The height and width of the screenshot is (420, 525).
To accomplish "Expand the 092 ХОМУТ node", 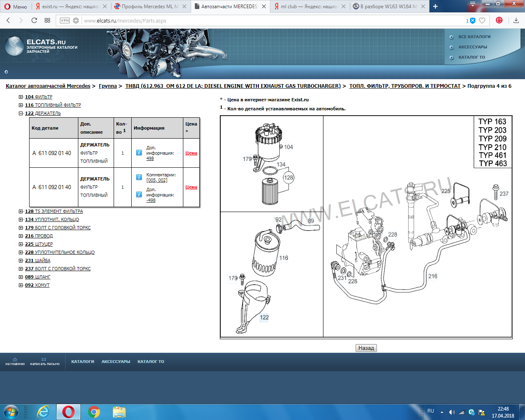I will click(21, 285).
